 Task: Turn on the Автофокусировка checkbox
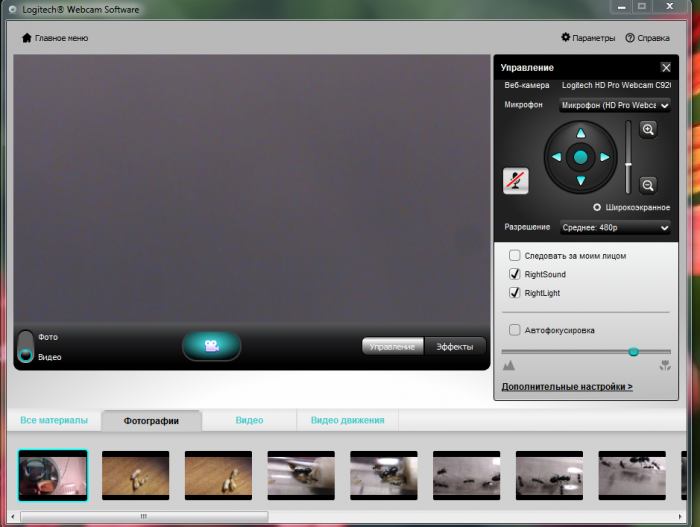click(x=514, y=330)
